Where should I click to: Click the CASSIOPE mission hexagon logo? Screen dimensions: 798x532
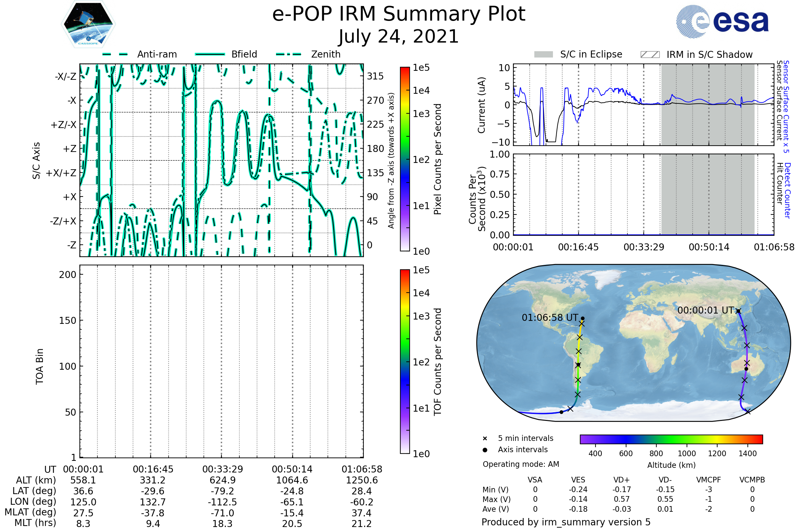[x=88, y=24]
